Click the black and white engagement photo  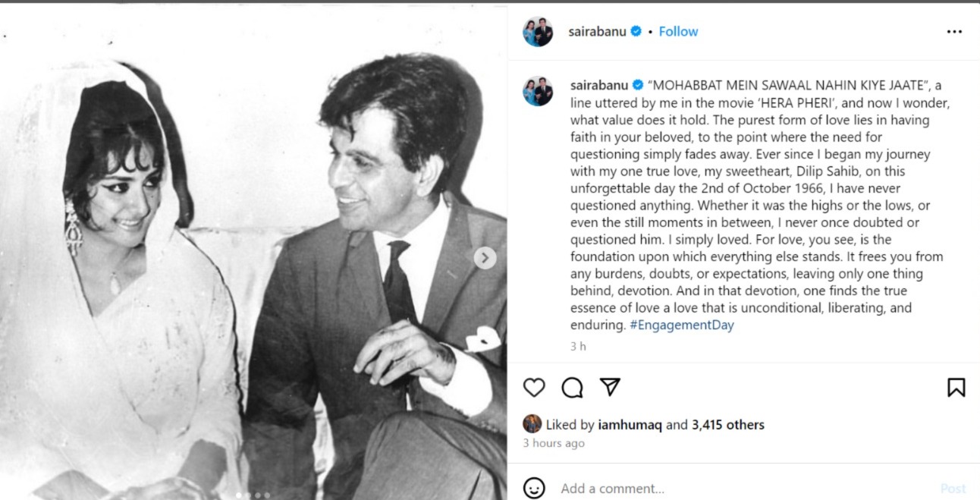pos(253,250)
